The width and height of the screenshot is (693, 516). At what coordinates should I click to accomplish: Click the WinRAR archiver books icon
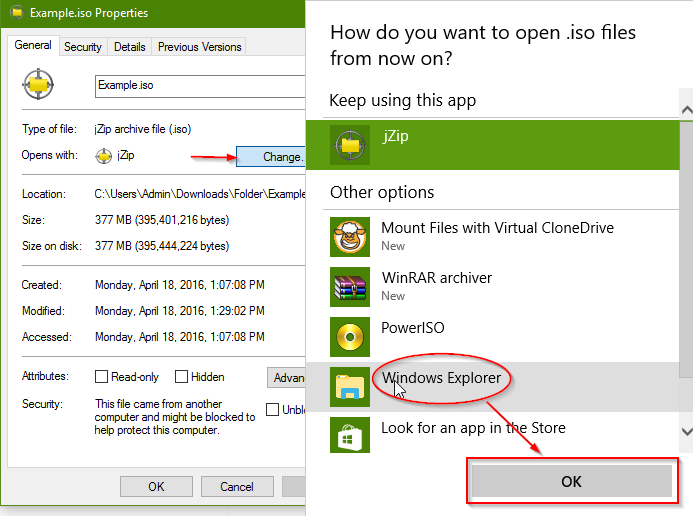tap(350, 287)
